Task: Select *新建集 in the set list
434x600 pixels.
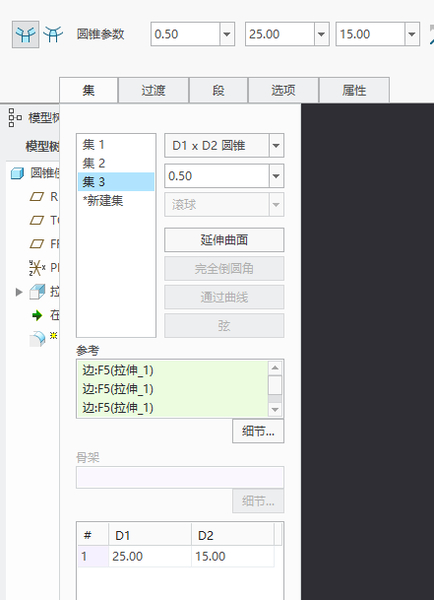Action: pos(116,201)
